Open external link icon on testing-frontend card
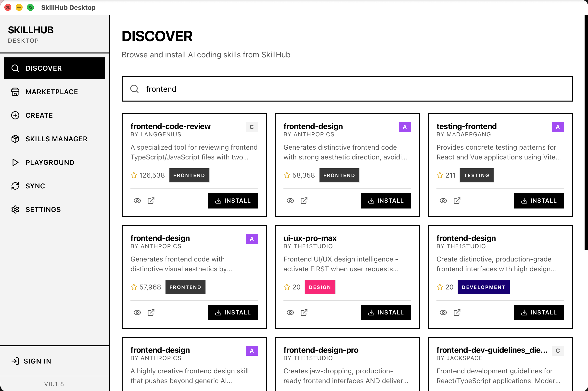Image resolution: width=588 pixels, height=391 pixels. (x=457, y=201)
